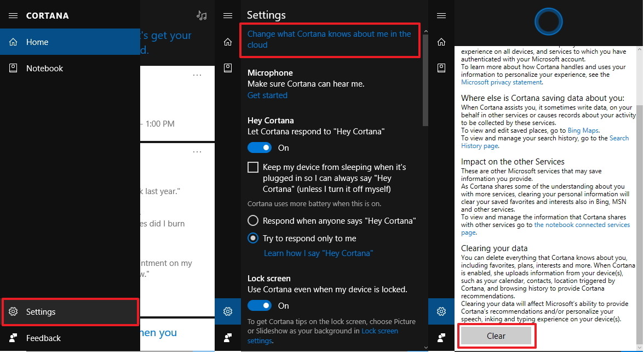This screenshot has height=352, width=644.
Task: Select the Home icon in the middle sidebar
Action: click(x=228, y=41)
